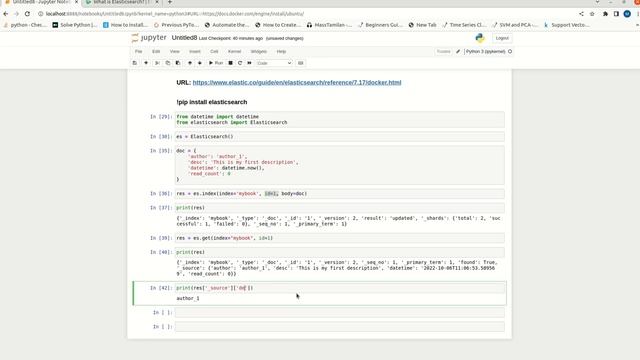Share this page icon in address bar
The height and width of the screenshot is (360, 640).
point(581,14)
